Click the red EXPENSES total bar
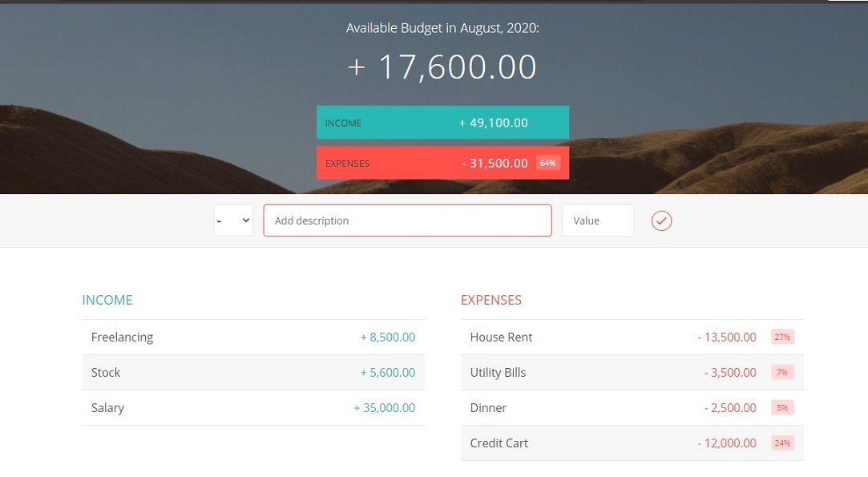868x477 pixels. coord(443,163)
